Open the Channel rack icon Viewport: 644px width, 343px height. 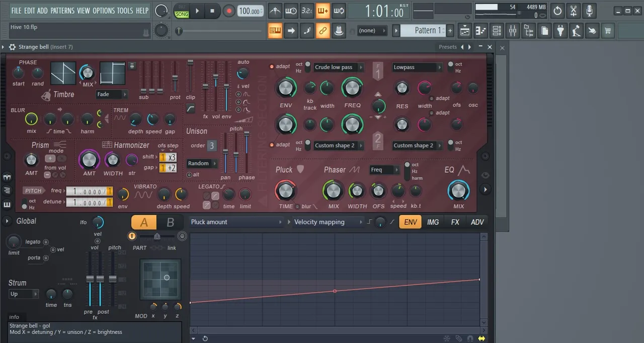(x=497, y=31)
